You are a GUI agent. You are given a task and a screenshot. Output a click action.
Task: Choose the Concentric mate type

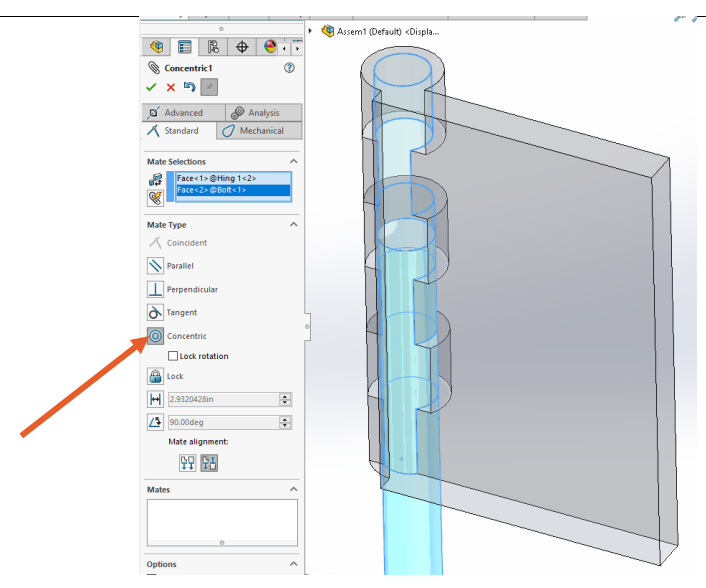155,336
